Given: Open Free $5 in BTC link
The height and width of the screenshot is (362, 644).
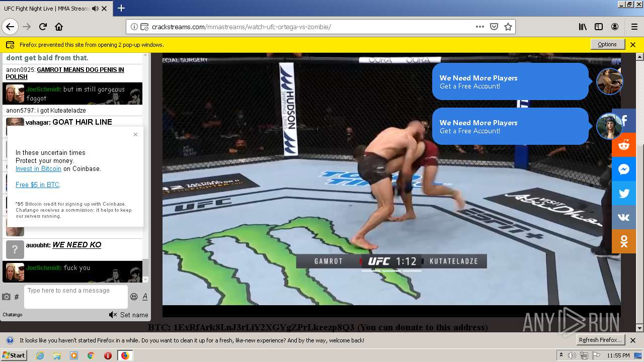Looking at the screenshot, I should pos(37,185).
